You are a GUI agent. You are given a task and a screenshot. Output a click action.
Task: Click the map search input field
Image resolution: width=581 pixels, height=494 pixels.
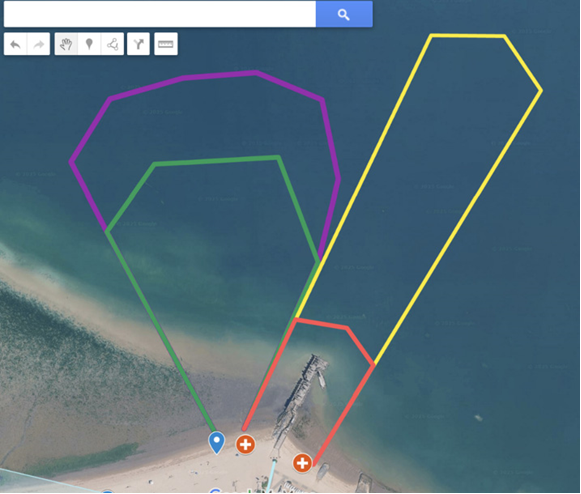pos(160,14)
